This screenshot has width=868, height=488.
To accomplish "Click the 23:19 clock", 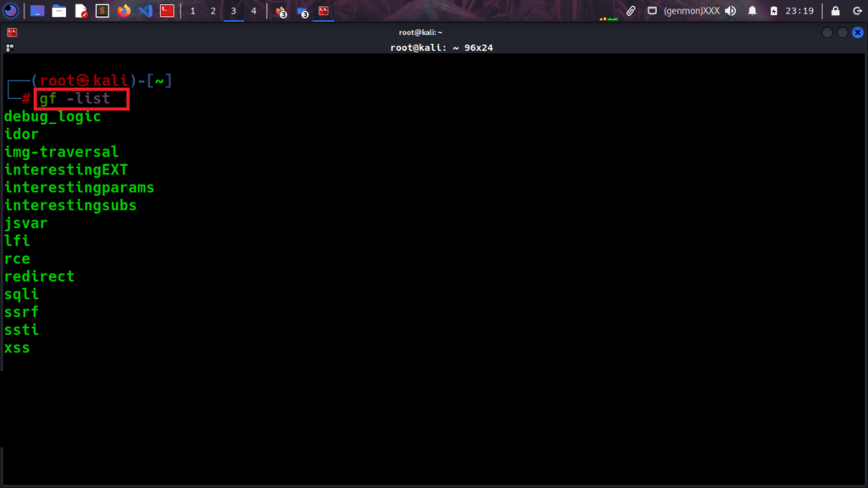I will (x=799, y=11).
